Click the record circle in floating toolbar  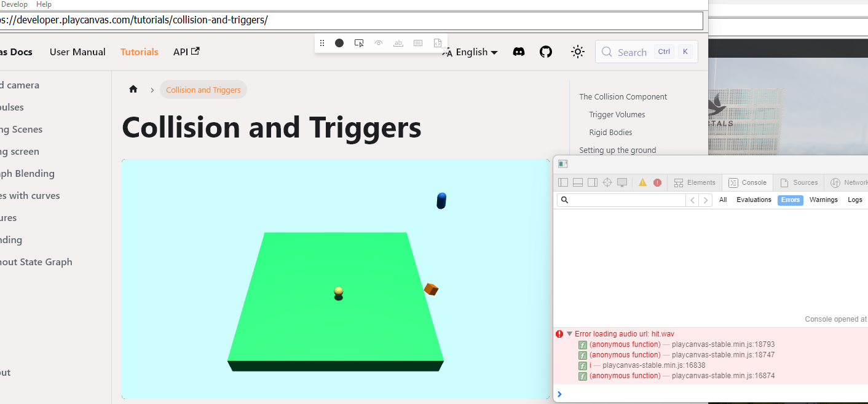339,43
